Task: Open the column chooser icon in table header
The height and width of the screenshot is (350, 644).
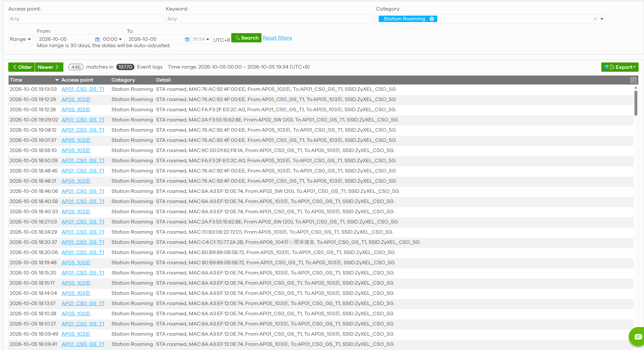Action: tap(633, 80)
